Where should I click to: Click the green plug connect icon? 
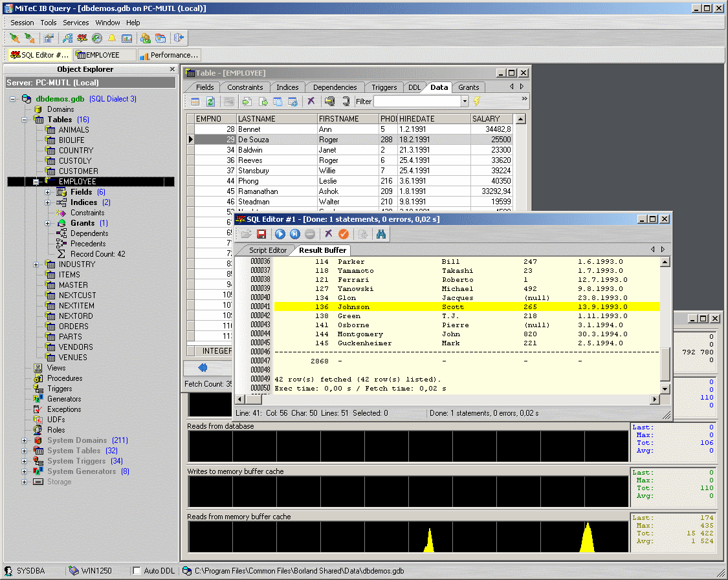click(14, 38)
